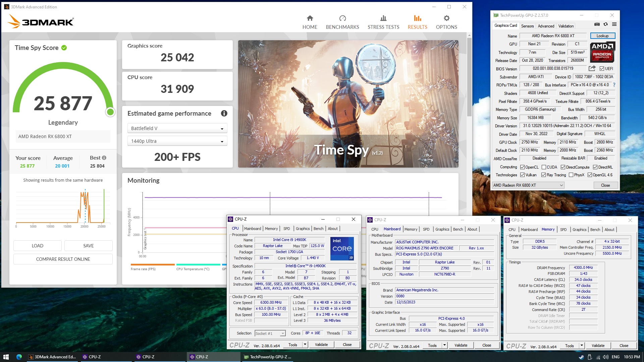The height and width of the screenshot is (362, 644).
Task: Toggle the Ray Tracing checkbox
Action: tap(543, 175)
